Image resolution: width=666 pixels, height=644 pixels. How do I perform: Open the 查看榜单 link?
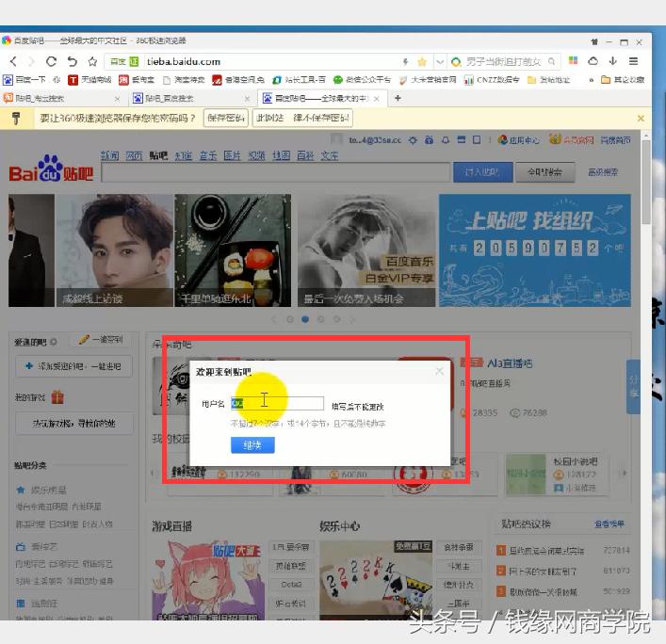tap(609, 523)
